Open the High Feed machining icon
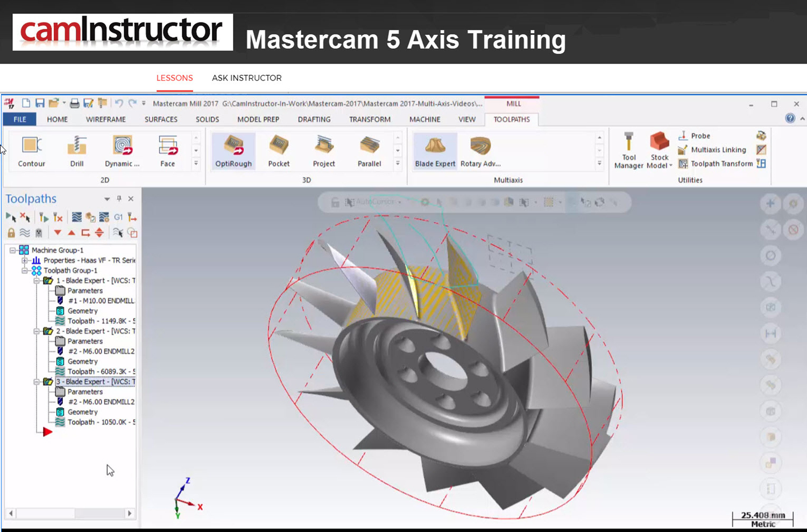 click(132, 217)
